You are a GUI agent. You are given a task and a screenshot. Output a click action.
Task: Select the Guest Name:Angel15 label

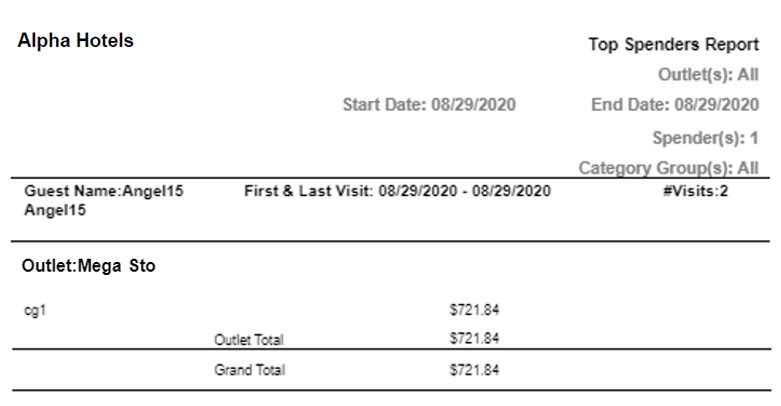coord(104,190)
